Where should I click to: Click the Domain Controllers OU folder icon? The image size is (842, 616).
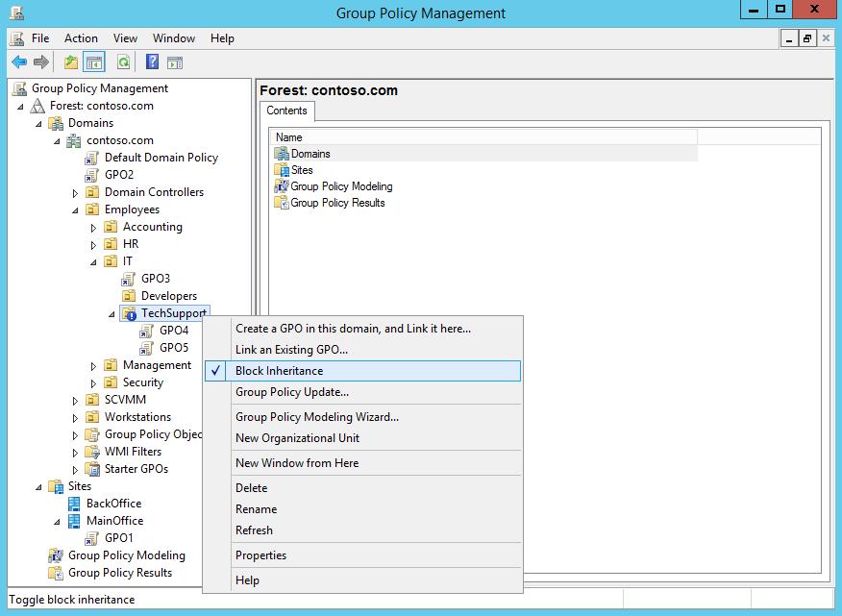[92, 192]
